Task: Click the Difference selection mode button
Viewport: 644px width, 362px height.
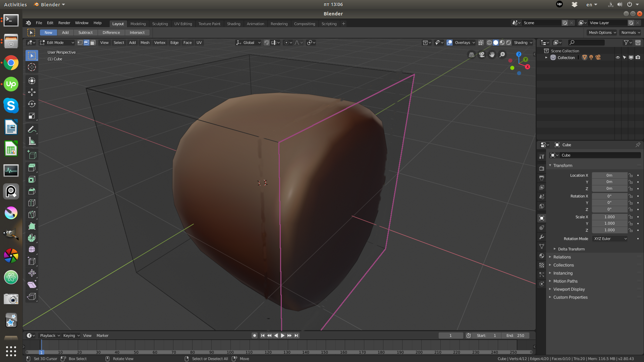Action: pos(111,33)
